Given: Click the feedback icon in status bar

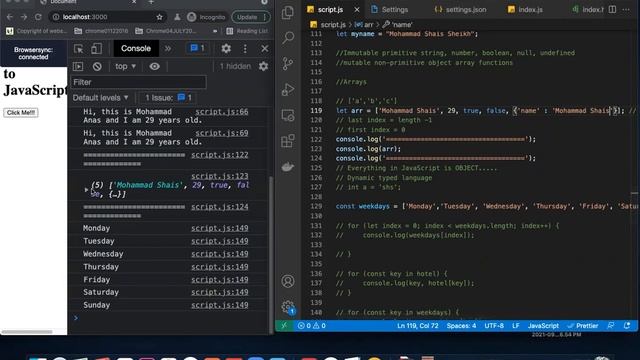Looking at the screenshot, I should [611, 325].
